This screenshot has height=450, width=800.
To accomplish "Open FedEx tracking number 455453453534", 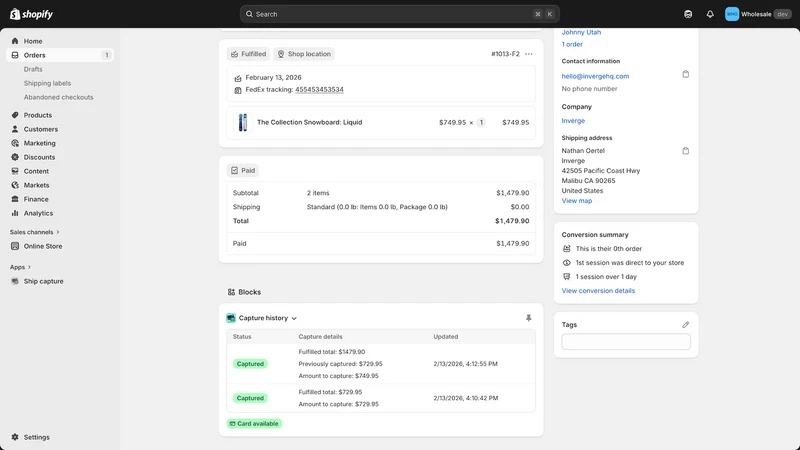I will pos(319,89).
